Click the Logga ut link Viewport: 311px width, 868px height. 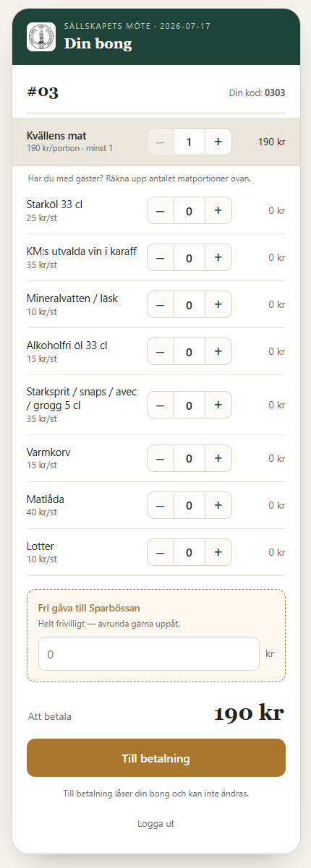(x=156, y=823)
